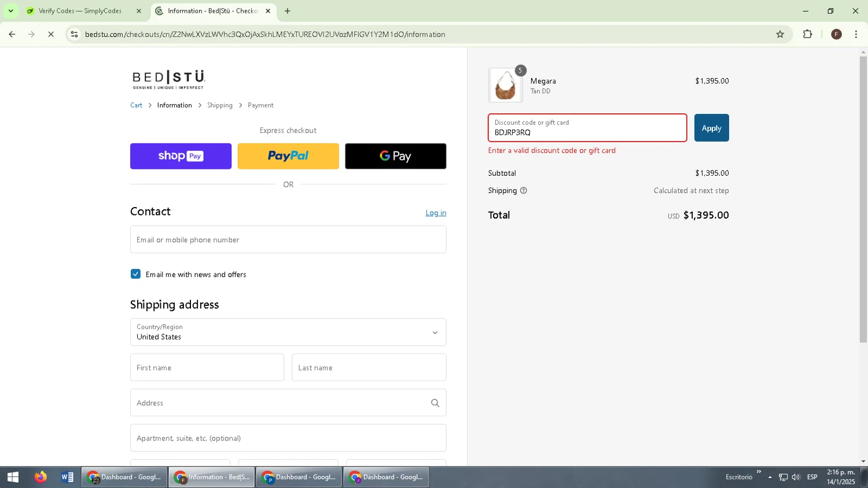Go forward in browser history

32,34
